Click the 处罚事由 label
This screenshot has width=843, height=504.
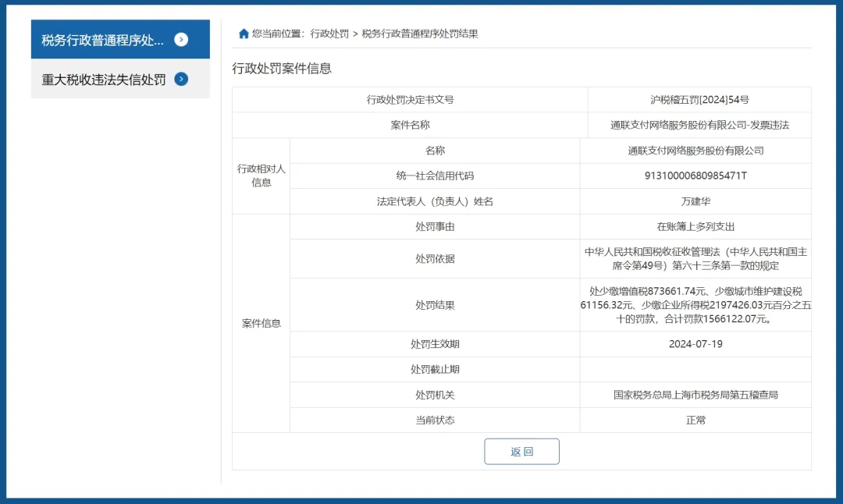coord(435,227)
